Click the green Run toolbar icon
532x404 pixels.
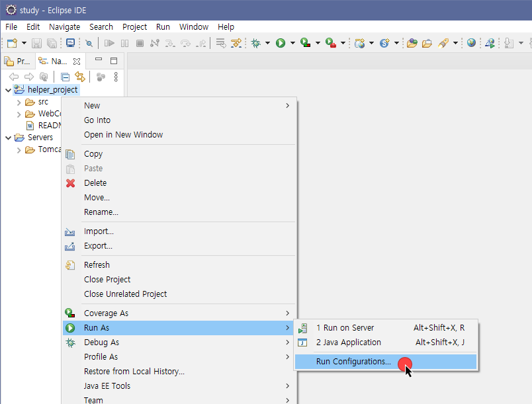pyautogui.click(x=281, y=43)
